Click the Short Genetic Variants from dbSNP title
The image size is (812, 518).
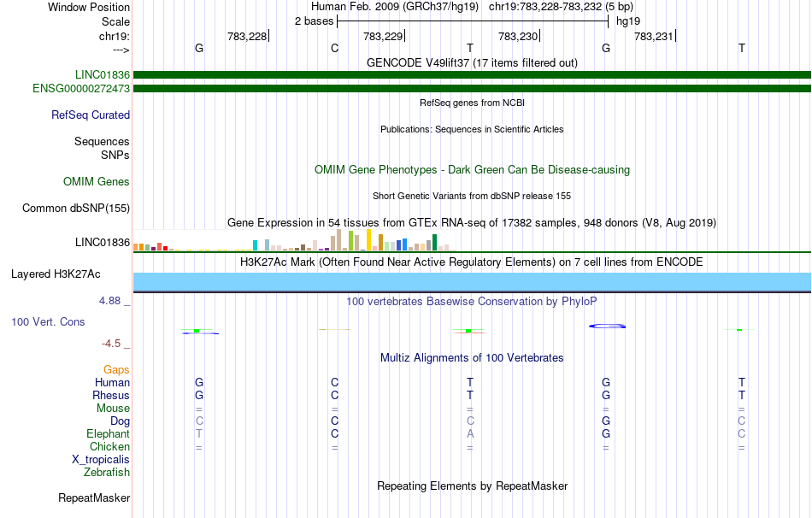472,197
